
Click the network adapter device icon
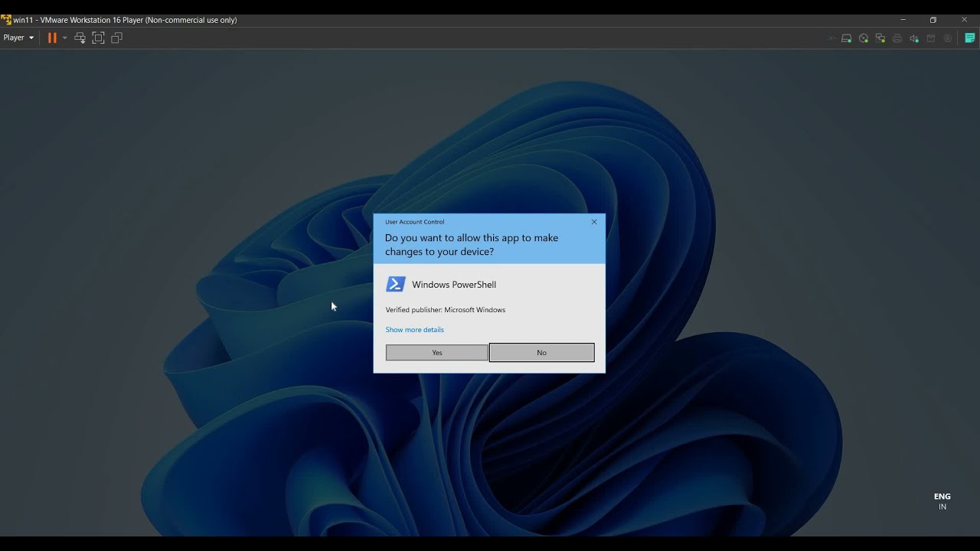pyautogui.click(x=880, y=38)
